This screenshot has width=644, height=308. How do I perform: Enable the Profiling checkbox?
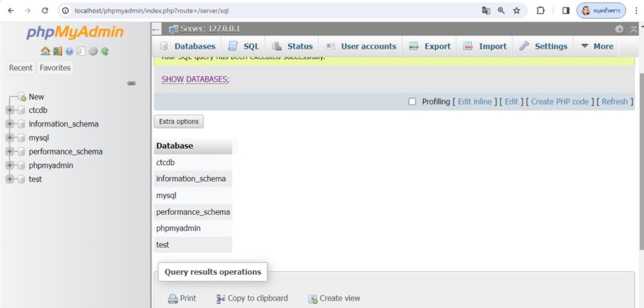point(413,102)
